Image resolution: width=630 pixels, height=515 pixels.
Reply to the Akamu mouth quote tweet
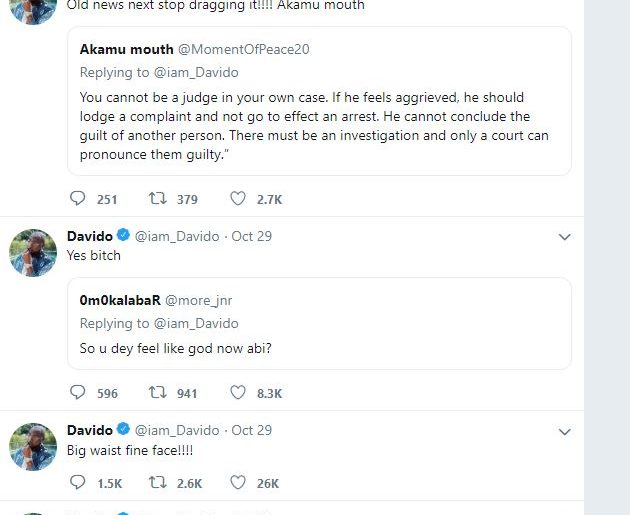pyautogui.click(x=79, y=199)
